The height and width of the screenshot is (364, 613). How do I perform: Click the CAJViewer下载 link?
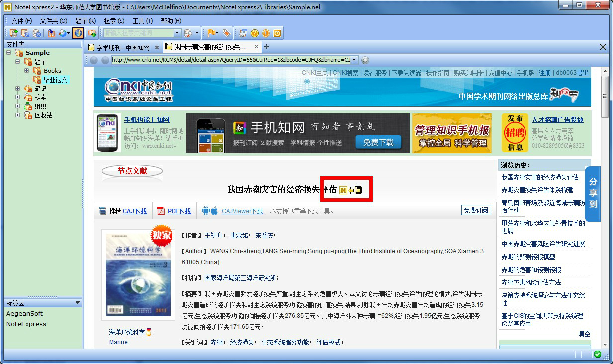tap(242, 211)
